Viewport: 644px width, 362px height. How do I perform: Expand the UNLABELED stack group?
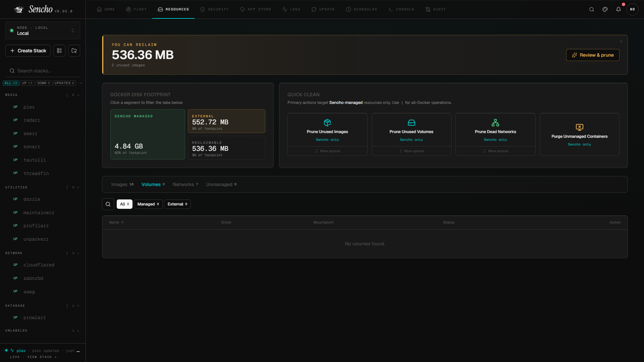click(x=78, y=331)
